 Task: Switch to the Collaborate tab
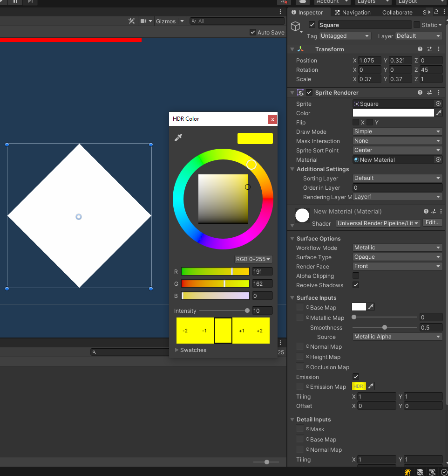[x=397, y=13]
